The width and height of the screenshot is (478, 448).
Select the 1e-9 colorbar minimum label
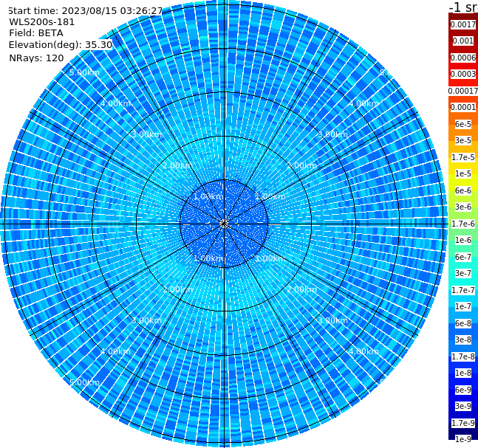(x=463, y=439)
